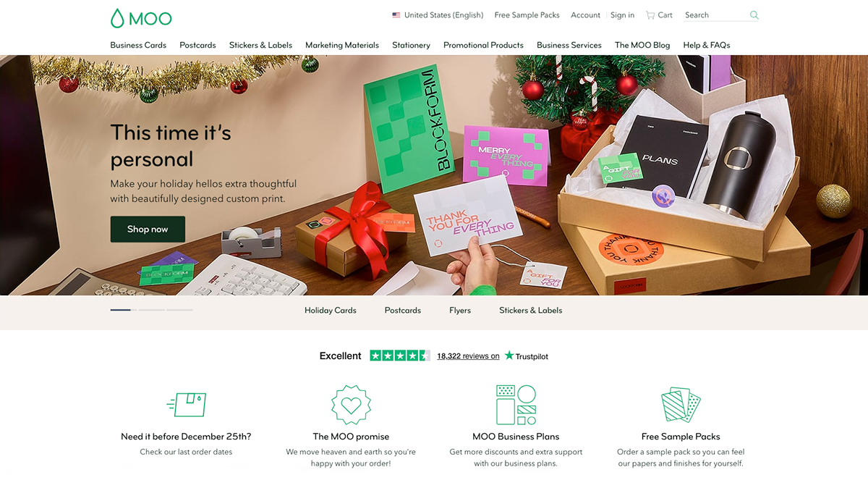Select the second carousel slide indicator
This screenshot has height=488, width=868.
click(x=152, y=310)
